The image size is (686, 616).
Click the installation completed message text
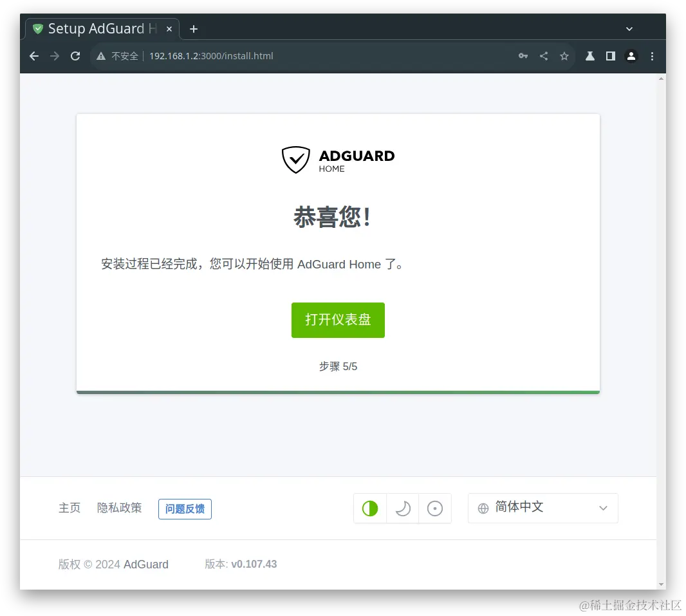[252, 265]
